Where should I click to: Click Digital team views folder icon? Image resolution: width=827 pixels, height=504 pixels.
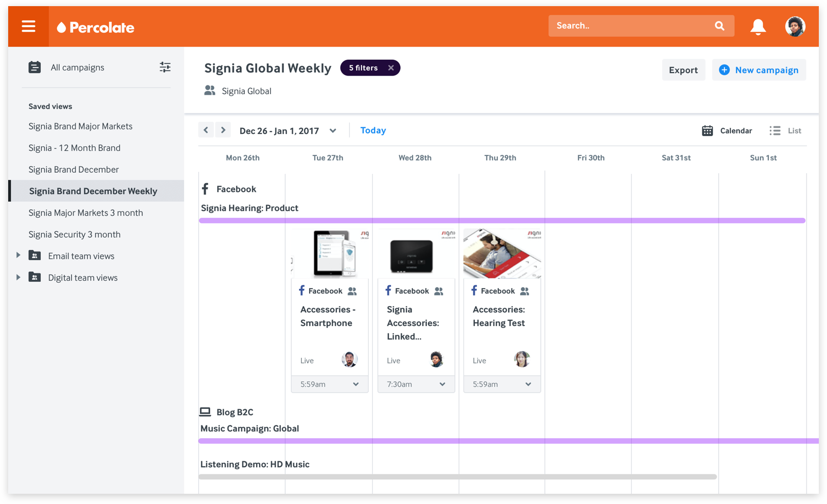tap(35, 277)
